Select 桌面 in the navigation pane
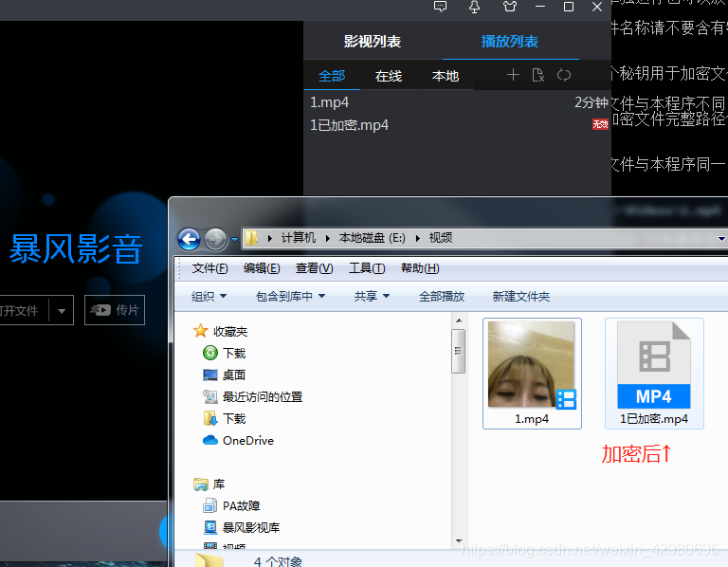The height and width of the screenshot is (567, 728). [234, 375]
